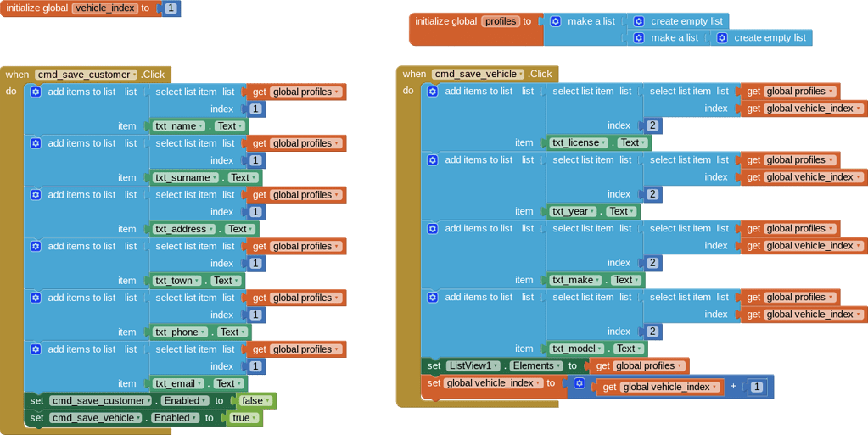Open the Elements property dropdown
This screenshot has width=868, height=435.
tap(558, 366)
